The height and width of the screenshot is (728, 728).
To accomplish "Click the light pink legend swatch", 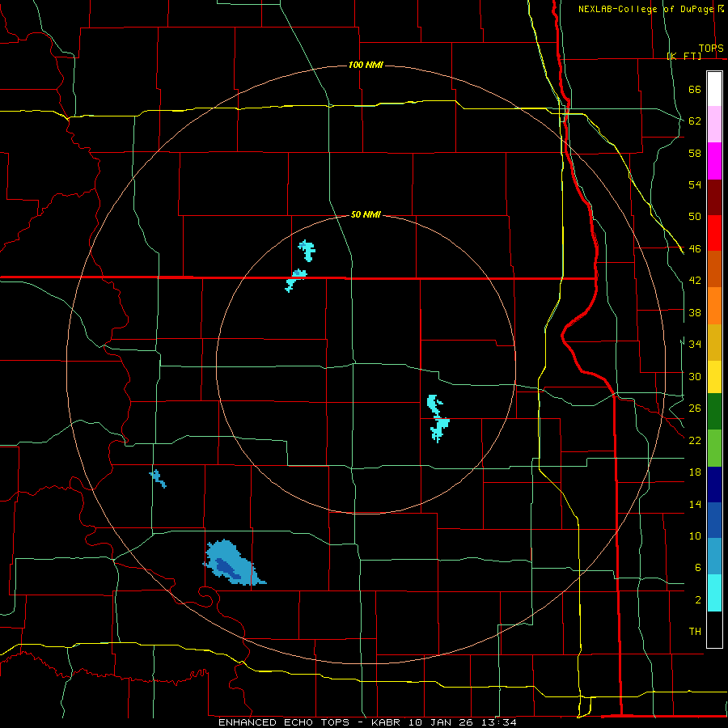I will click(x=714, y=124).
